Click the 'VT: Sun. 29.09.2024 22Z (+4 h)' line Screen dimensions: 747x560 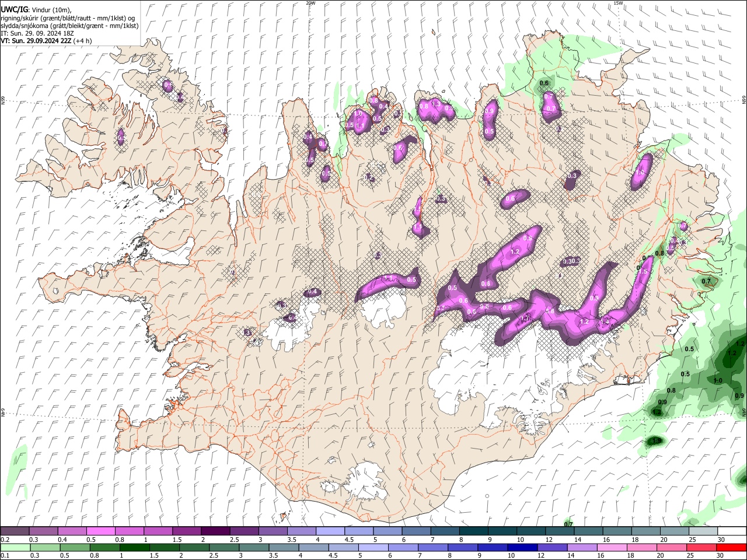(x=46, y=41)
